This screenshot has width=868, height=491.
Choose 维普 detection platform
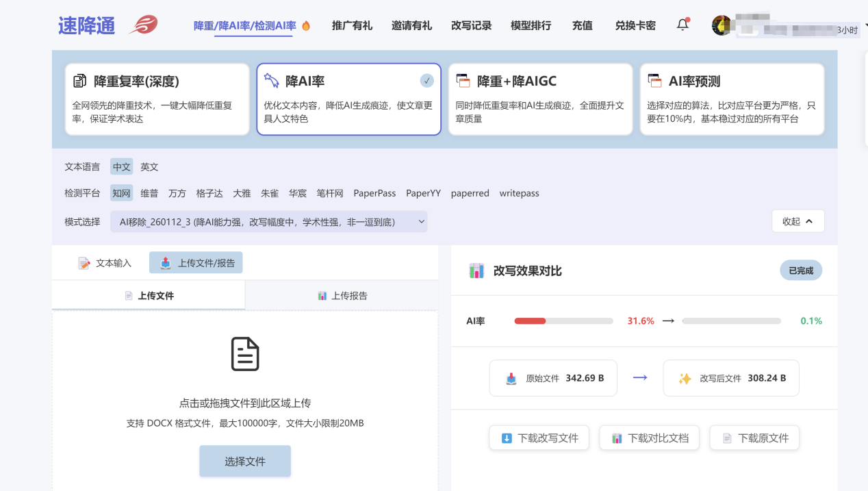pyautogui.click(x=149, y=193)
